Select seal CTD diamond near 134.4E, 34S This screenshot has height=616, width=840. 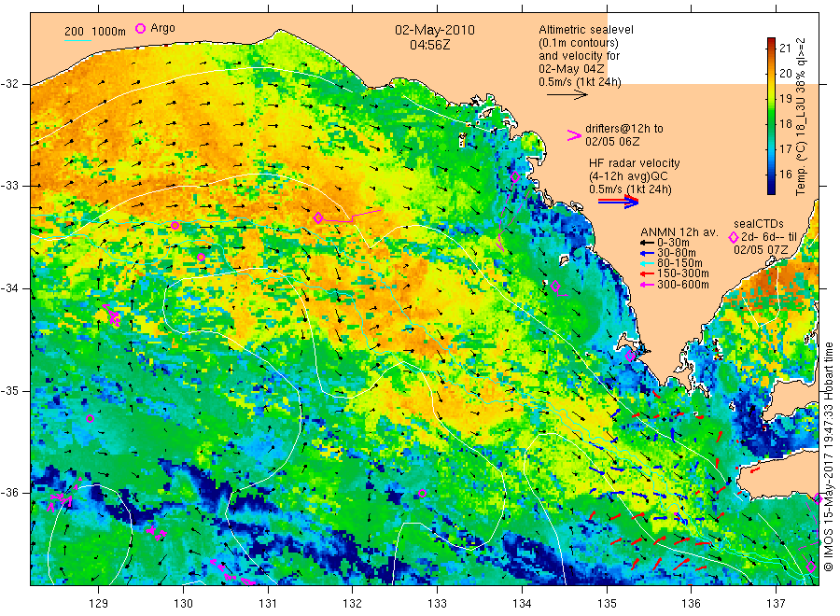pyautogui.click(x=555, y=286)
